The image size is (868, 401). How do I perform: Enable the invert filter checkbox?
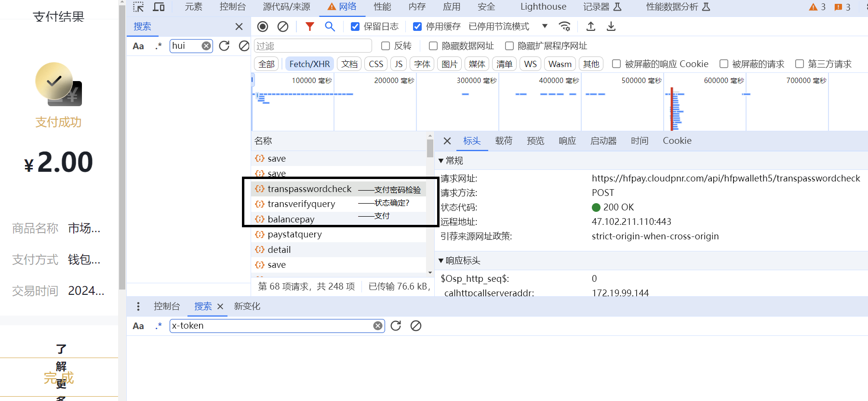386,46
